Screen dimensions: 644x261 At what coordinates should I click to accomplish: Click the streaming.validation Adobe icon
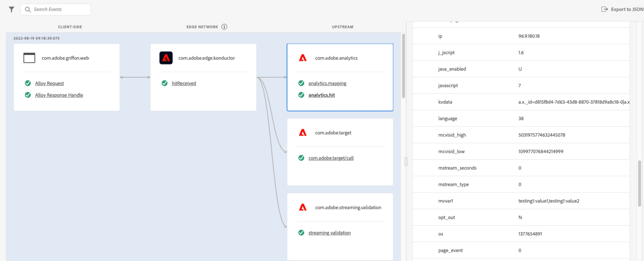pos(303,207)
